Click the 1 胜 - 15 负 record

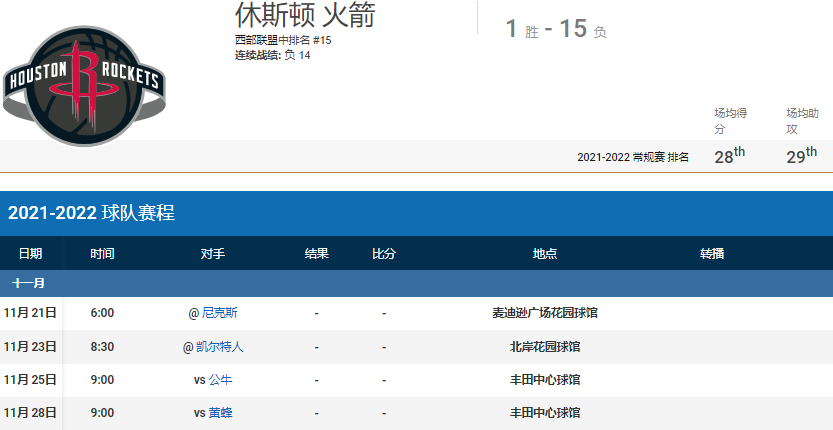[x=556, y=29]
